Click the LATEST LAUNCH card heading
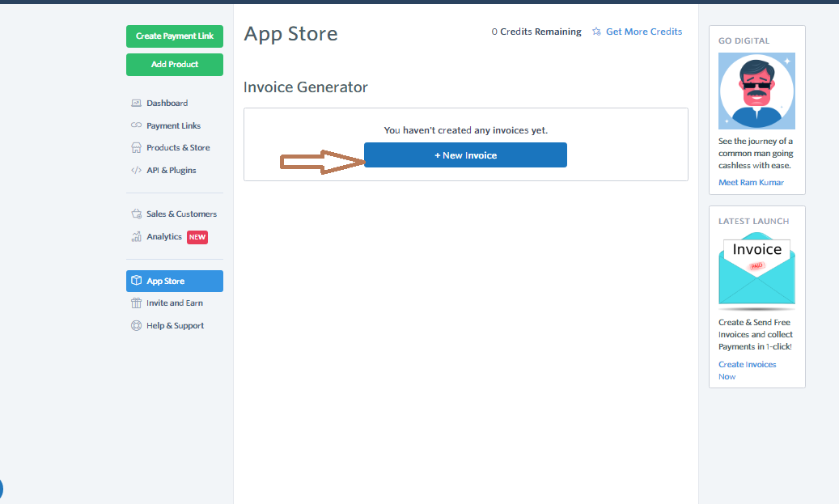The image size is (839, 504). (x=753, y=221)
